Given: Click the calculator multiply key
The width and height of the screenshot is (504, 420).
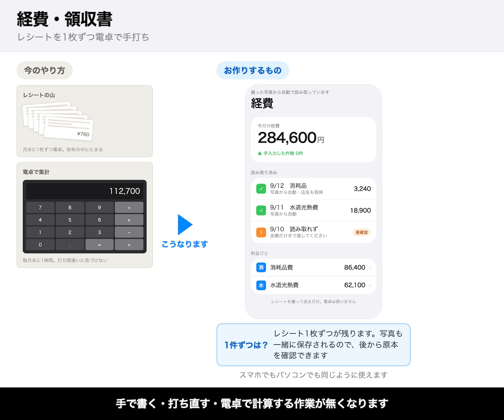Looking at the screenshot, I should coord(129,220).
